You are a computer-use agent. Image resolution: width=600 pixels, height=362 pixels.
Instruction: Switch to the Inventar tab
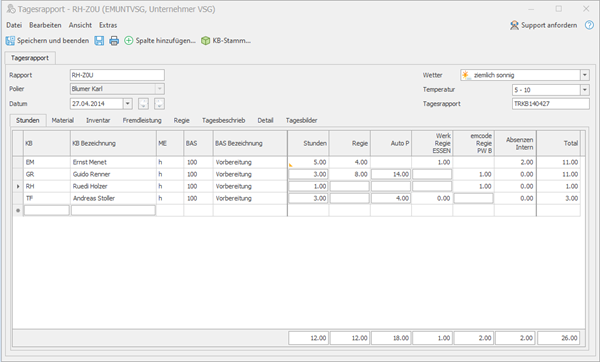[x=98, y=121]
